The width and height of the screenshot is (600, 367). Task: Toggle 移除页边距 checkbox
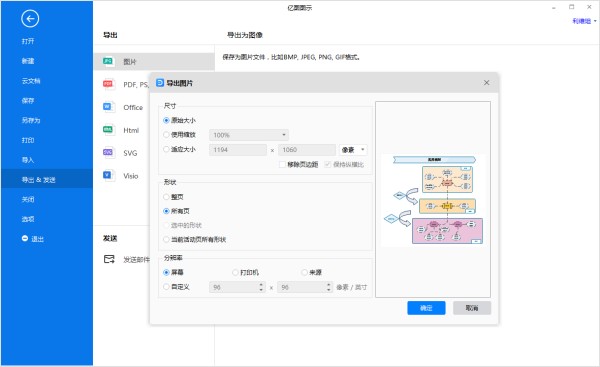[x=282, y=165]
